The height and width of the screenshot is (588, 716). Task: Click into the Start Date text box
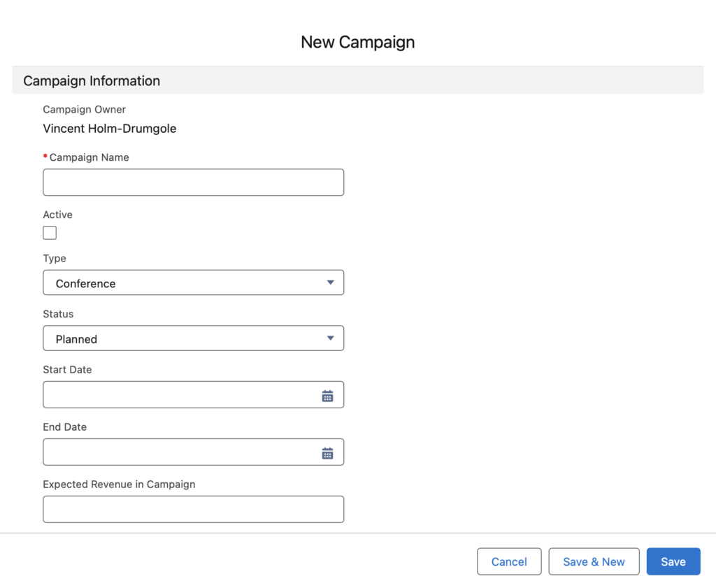[x=178, y=395]
